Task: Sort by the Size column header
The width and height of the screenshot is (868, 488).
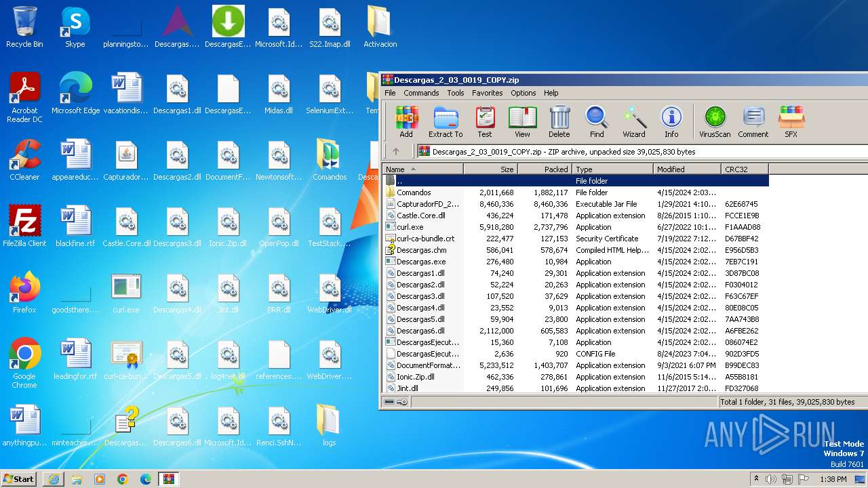Action: 490,169
